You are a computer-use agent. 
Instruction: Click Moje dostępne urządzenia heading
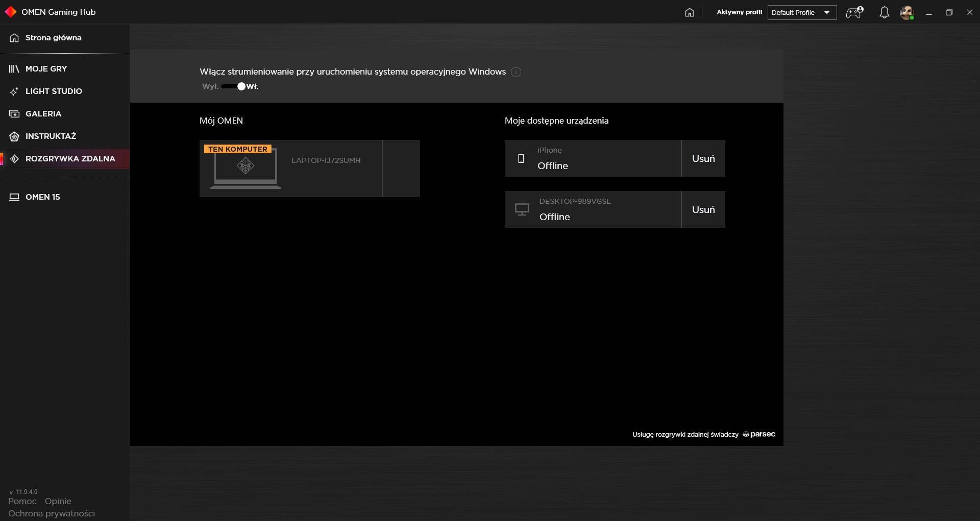pyautogui.click(x=556, y=121)
